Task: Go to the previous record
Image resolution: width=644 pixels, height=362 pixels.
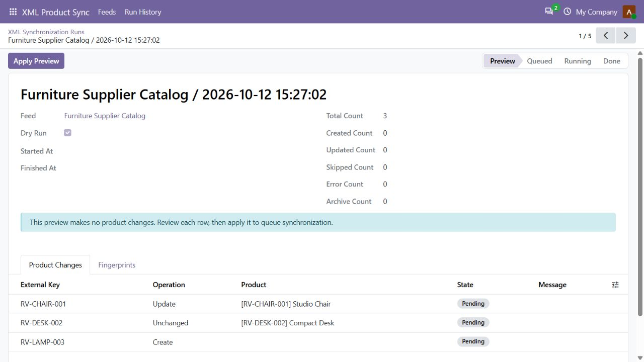Action: click(x=606, y=36)
